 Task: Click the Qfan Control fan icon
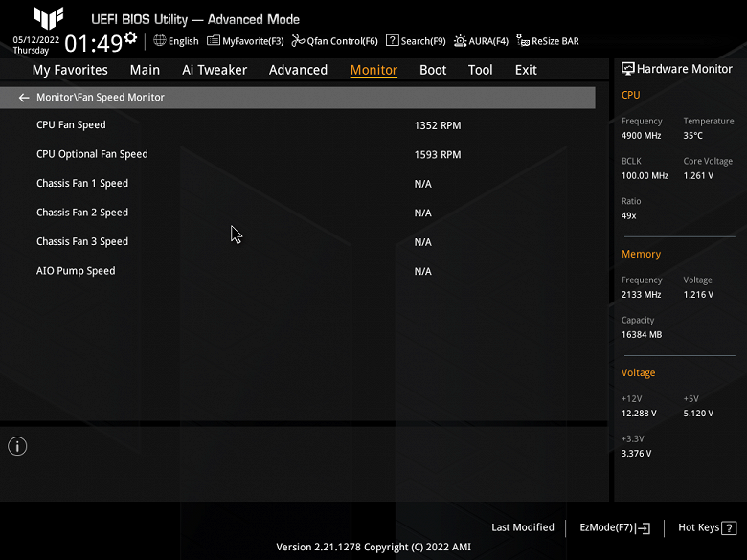tap(298, 40)
